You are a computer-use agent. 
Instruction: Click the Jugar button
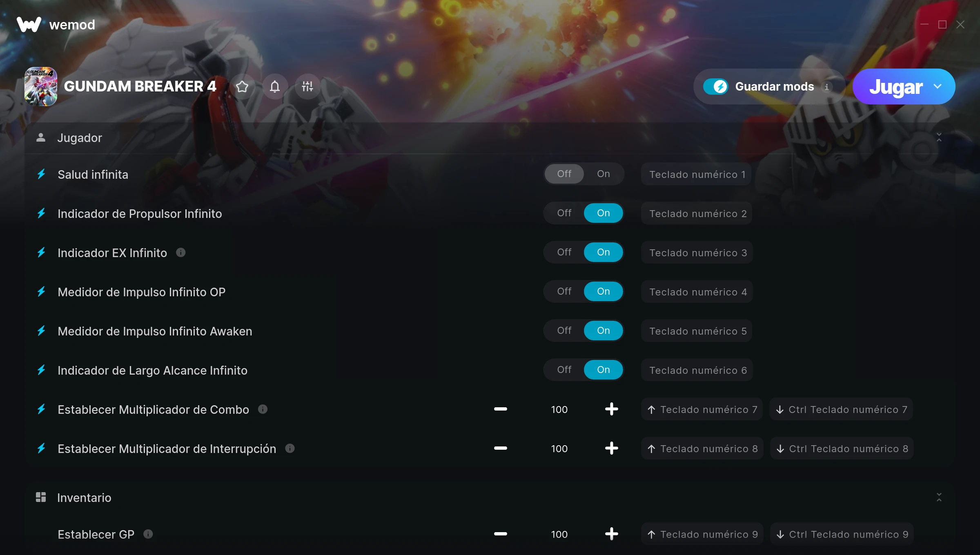pos(896,87)
